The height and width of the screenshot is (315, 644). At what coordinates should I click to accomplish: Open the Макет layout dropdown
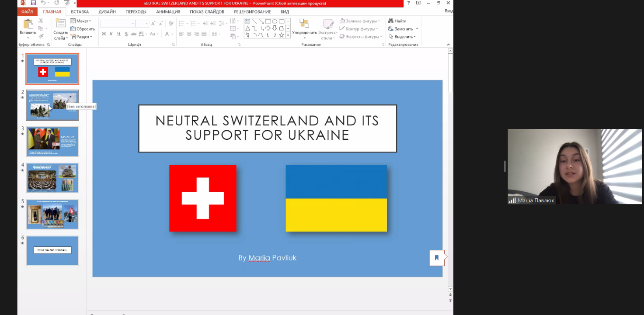(x=80, y=21)
